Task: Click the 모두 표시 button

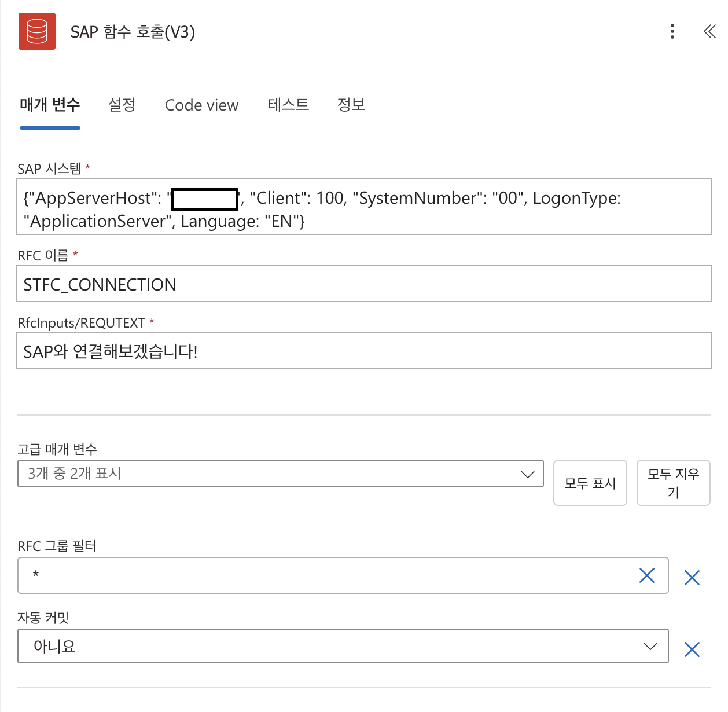Action: pos(590,483)
